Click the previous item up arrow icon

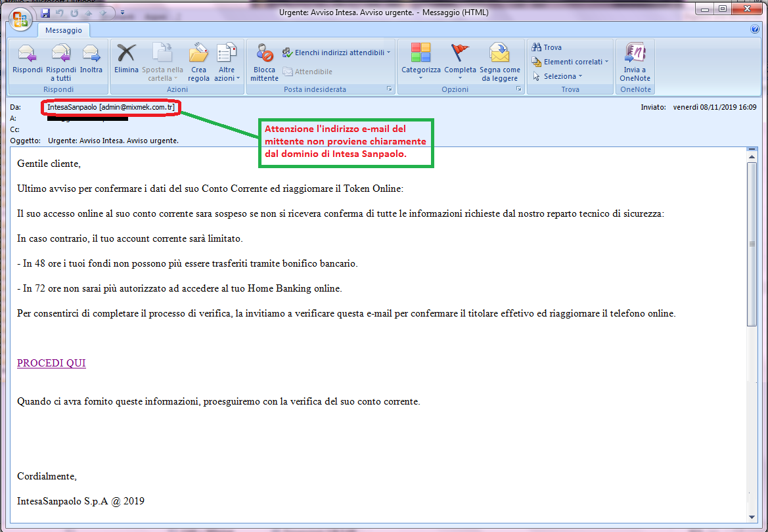[x=89, y=12]
